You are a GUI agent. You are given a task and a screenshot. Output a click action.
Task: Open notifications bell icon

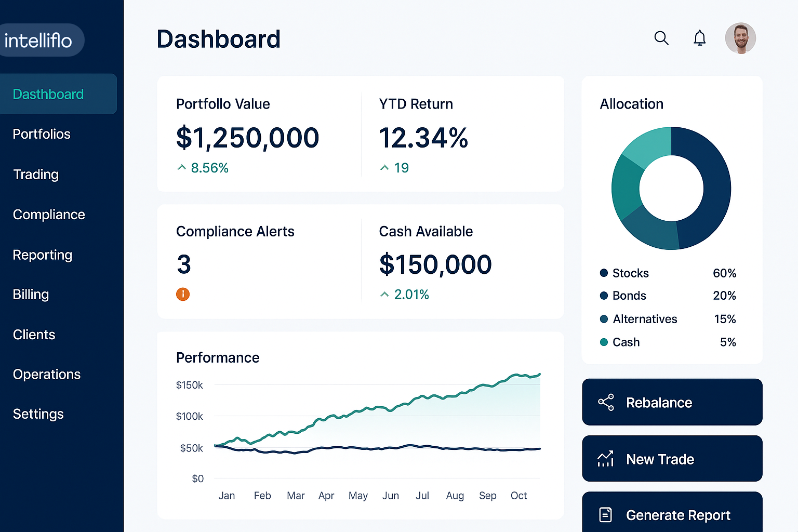[x=700, y=38]
